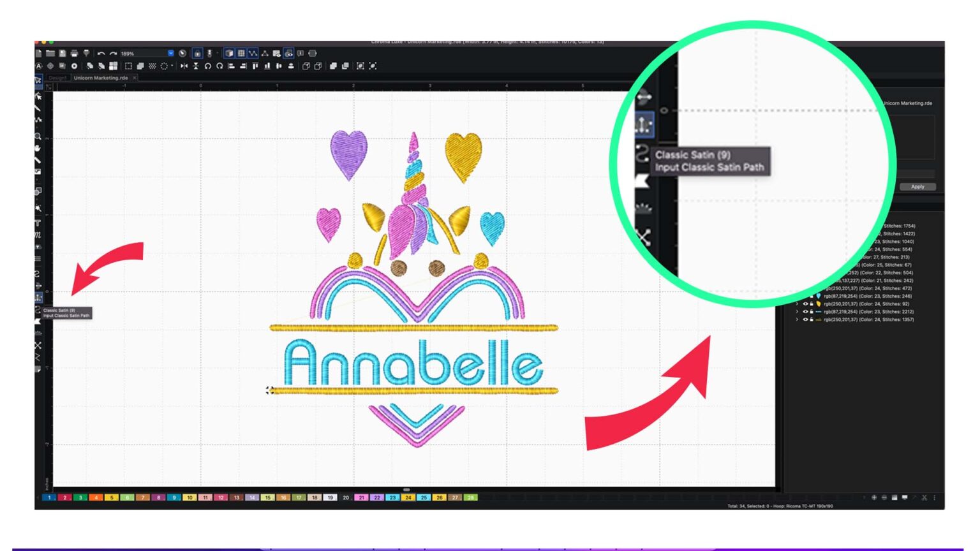Toggle the grid display button
980x551 pixels.
241,54
